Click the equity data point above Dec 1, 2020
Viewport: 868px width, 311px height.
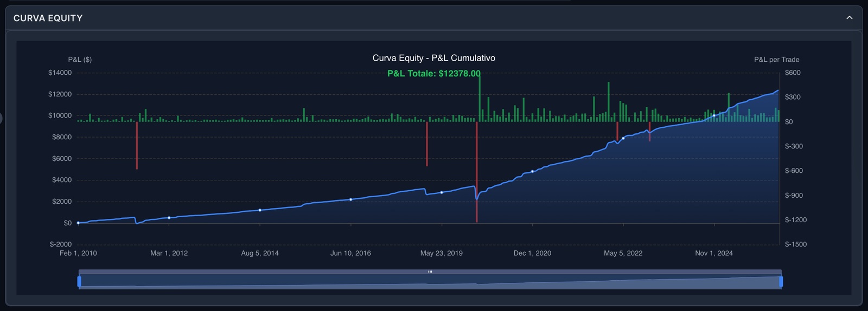tap(532, 171)
